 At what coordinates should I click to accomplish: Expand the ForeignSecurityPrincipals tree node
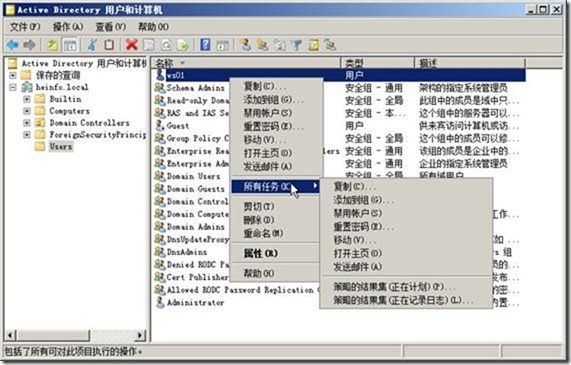[x=27, y=134]
